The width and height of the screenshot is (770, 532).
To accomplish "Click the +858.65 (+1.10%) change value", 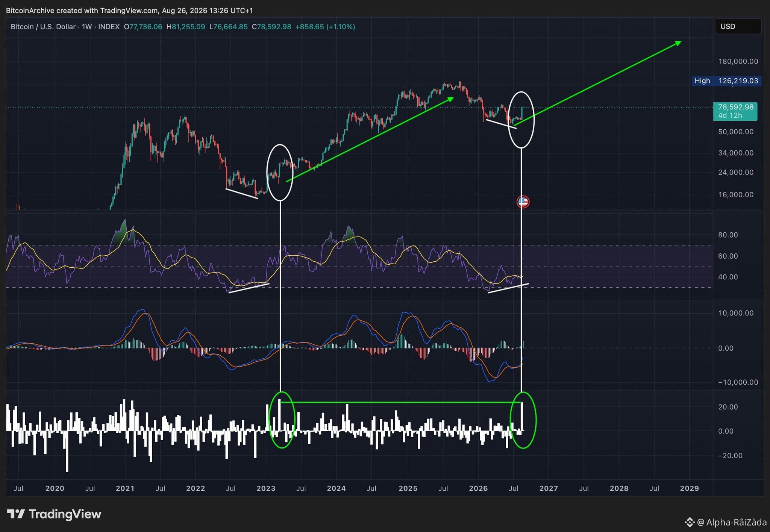I will click(325, 27).
